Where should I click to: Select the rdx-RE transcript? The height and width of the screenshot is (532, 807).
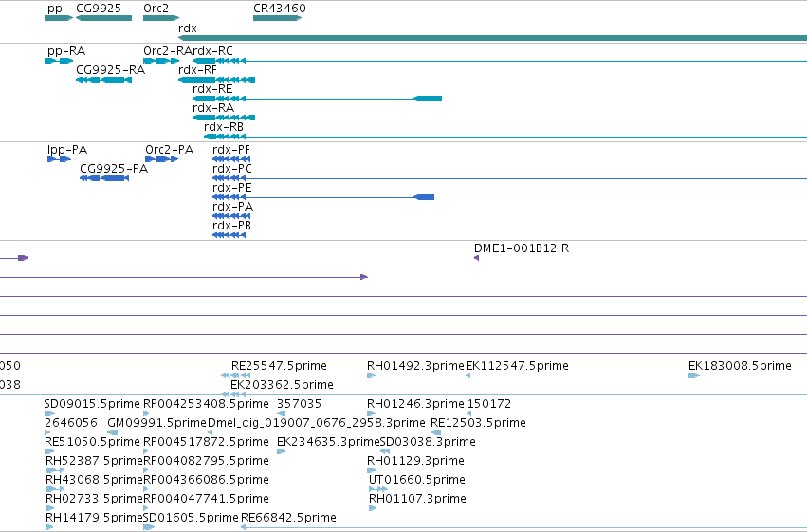(317, 99)
